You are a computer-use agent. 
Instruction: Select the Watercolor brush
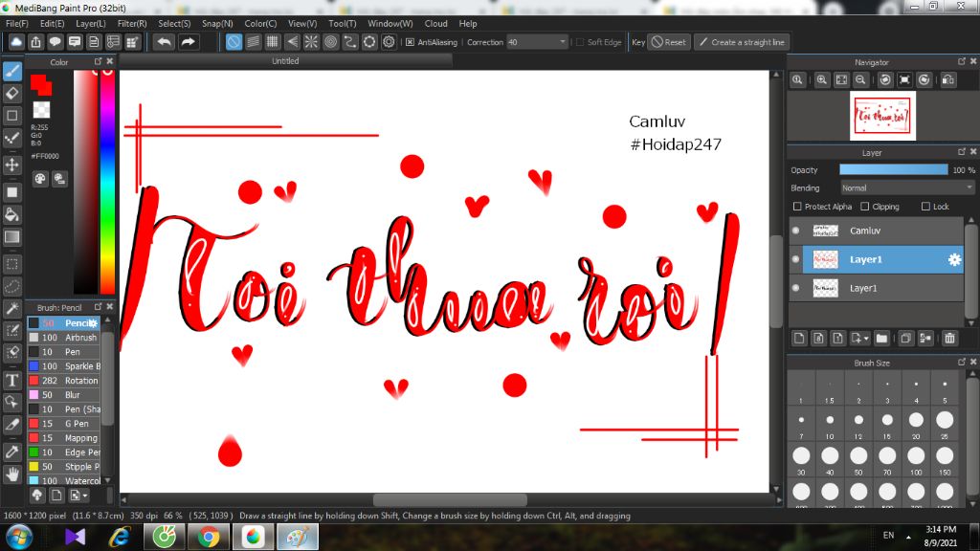pyautogui.click(x=64, y=481)
